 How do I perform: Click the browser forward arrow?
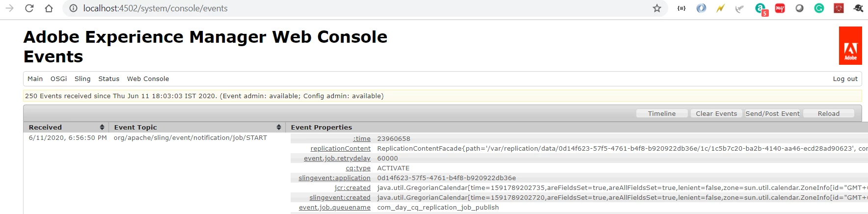[x=9, y=8]
